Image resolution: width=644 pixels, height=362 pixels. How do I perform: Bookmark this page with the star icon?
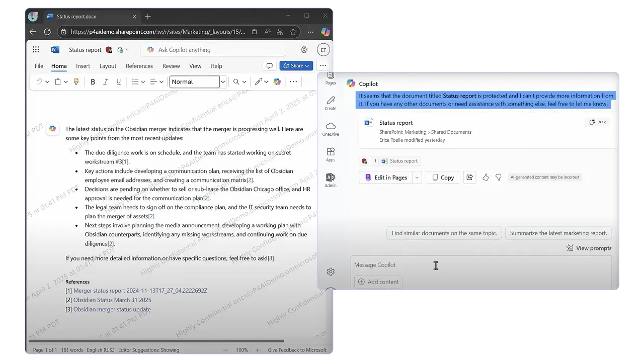(293, 32)
